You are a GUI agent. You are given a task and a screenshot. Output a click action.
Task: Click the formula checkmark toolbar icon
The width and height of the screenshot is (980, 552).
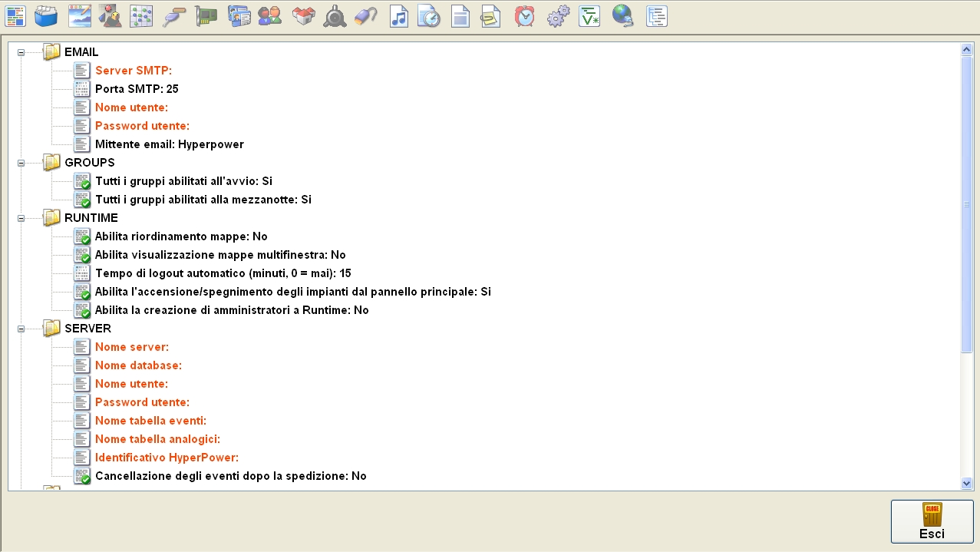[589, 16]
